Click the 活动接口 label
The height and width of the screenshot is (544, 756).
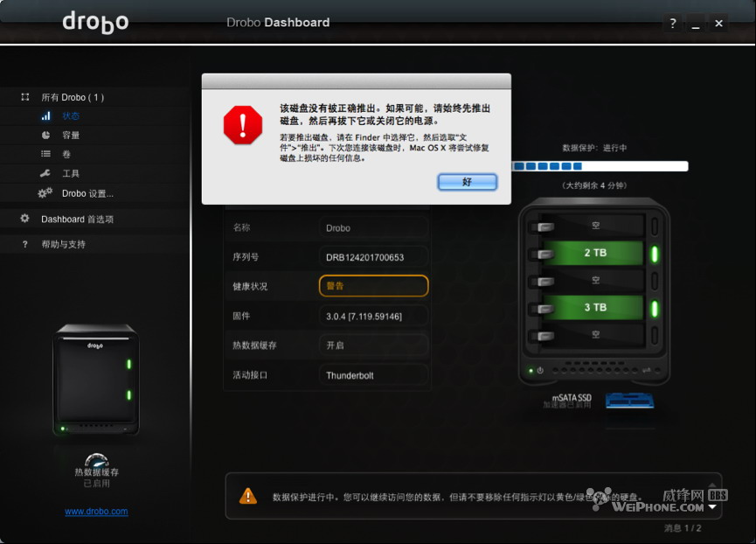(250, 375)
